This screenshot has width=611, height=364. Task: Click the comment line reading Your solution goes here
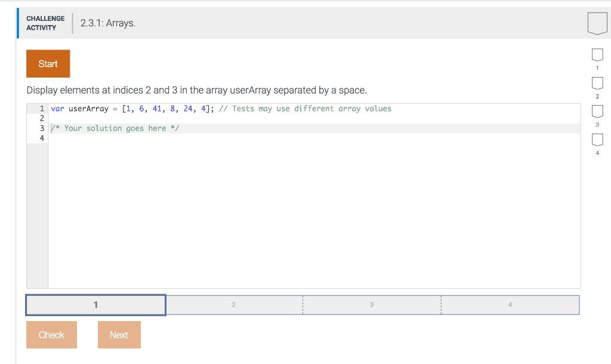pos(115,128)
